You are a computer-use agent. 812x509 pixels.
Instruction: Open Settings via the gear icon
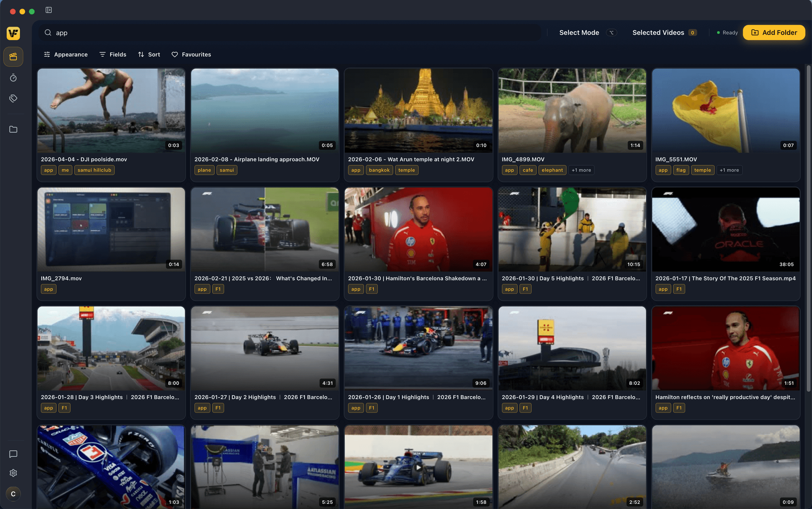[13, 473]
